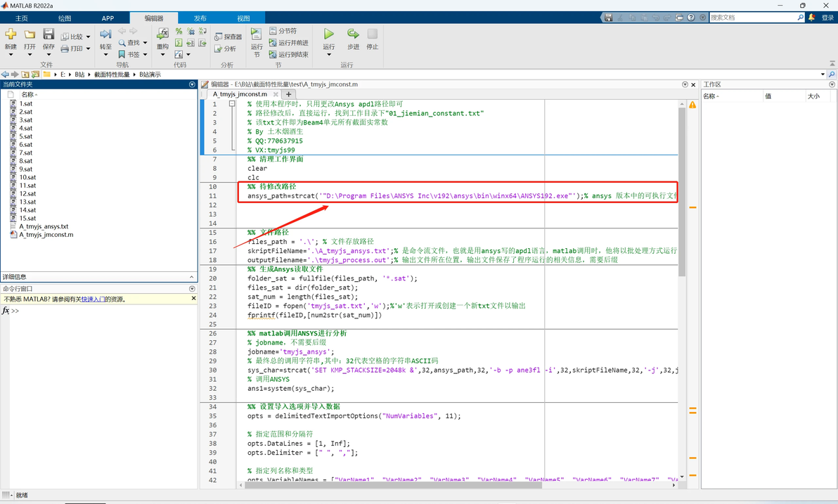Click the notification bell icon
Screen dimensions: 838x504
click(812, 18)
